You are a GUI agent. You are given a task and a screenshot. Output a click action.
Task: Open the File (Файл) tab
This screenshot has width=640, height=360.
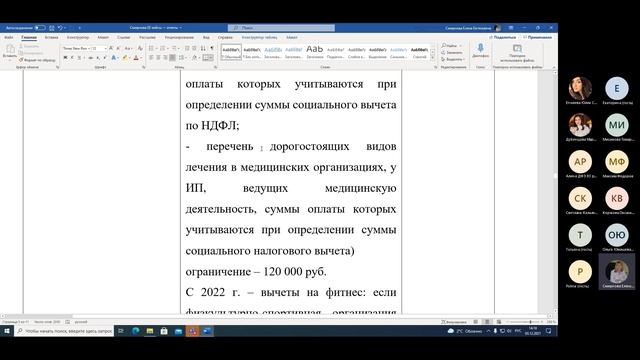(x=9, y=38)
